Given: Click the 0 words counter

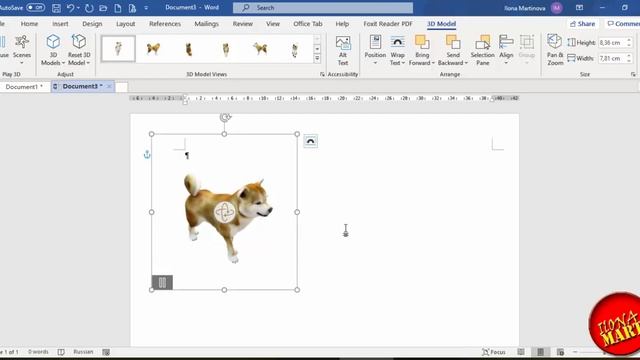Looking at the screenshot, I should click(x=38, y=352).
